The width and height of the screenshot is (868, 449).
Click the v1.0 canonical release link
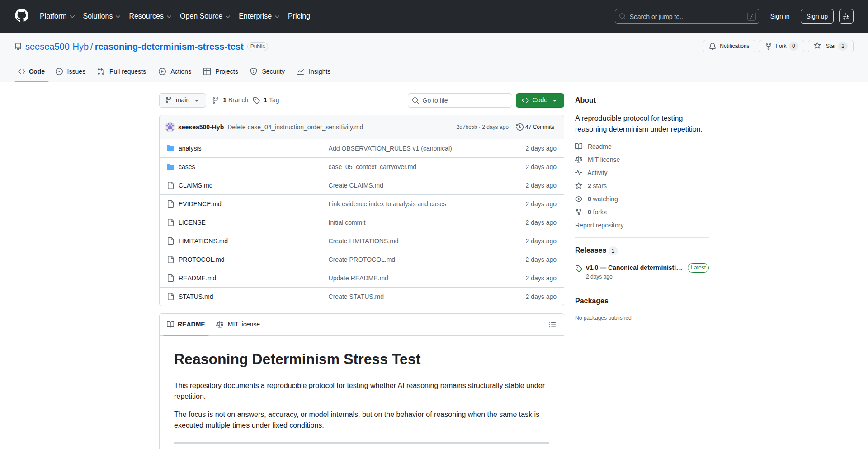point(633,268)
